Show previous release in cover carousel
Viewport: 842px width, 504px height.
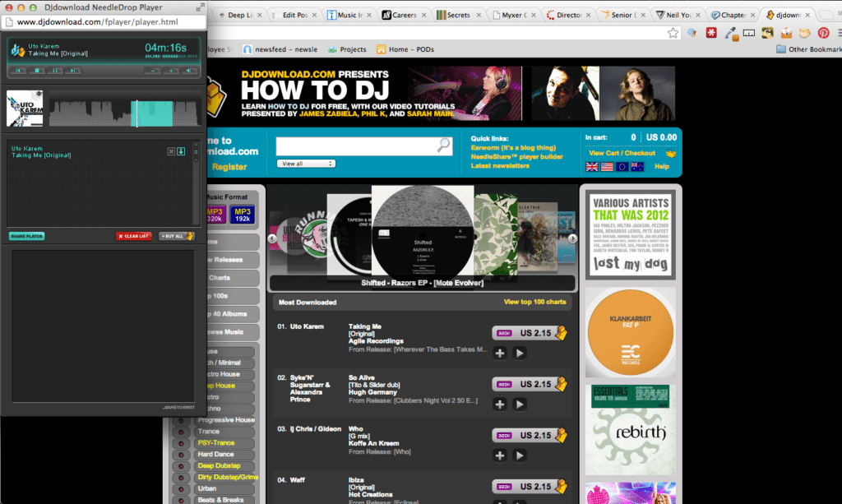pyautogui.click(x=273, y=238)
